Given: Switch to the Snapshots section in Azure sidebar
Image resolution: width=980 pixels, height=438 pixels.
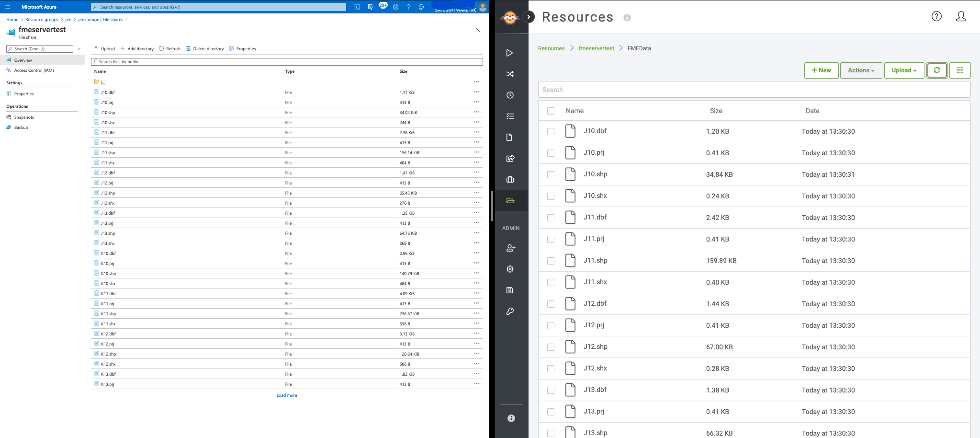Looking at the screenshot, I should [x=23, y=117].
